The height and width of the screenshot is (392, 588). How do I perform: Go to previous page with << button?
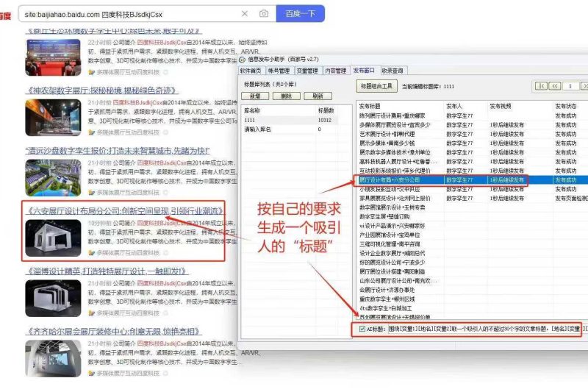pos(555,86)
